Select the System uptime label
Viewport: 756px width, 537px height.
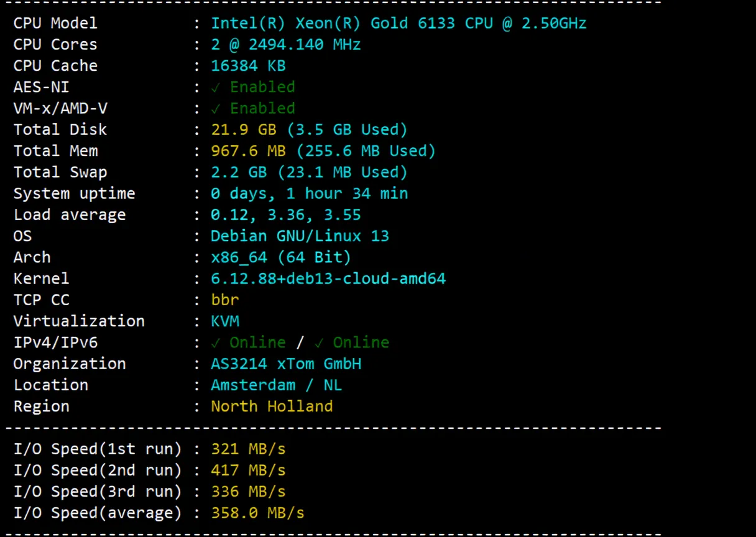74,194
